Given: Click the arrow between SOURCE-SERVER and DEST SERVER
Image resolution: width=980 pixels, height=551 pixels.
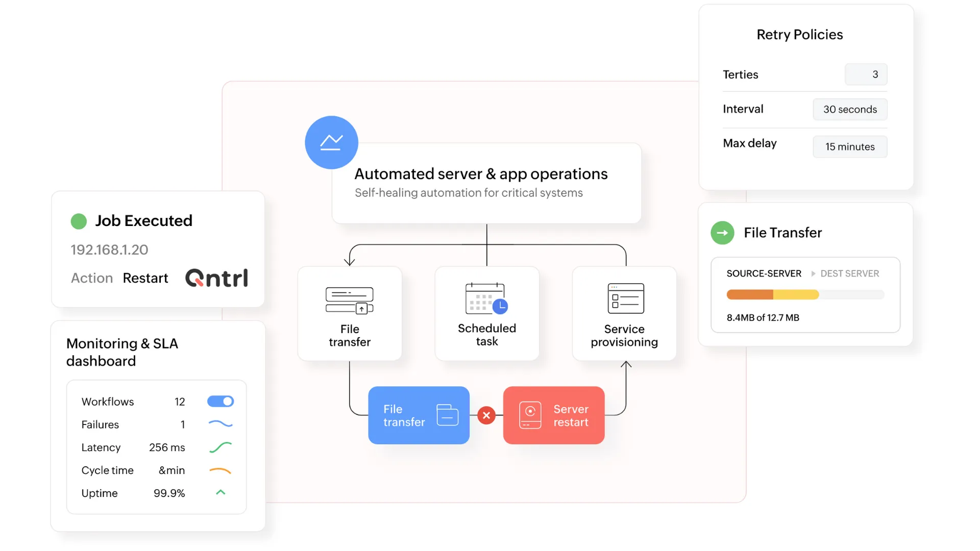Looking at the screenshot, I should [813, 273].
